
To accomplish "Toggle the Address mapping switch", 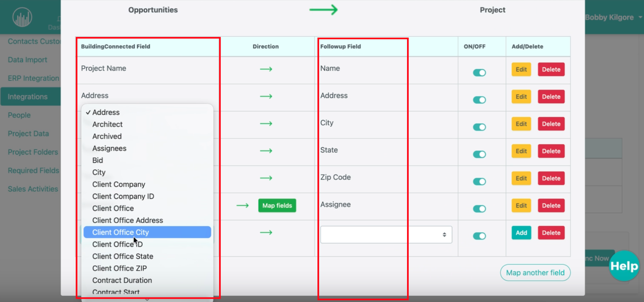I will pyautogui.click(x=479, y=100).
